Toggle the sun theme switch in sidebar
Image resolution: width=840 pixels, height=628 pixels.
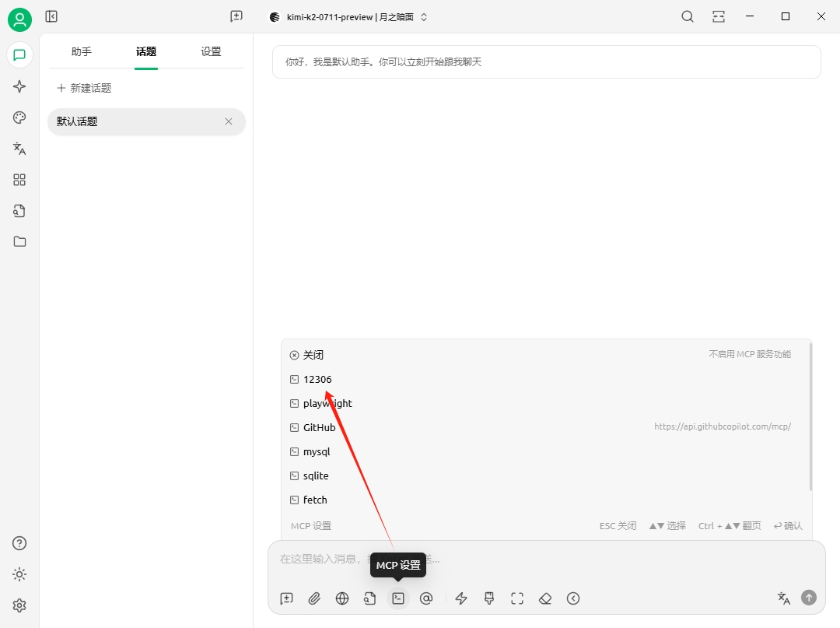[x=19, y=574]
